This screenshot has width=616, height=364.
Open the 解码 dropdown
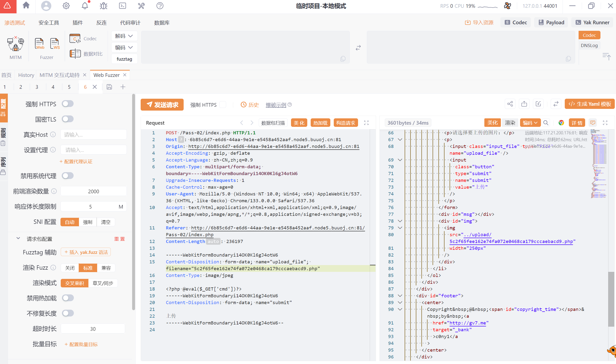(124, 36)
